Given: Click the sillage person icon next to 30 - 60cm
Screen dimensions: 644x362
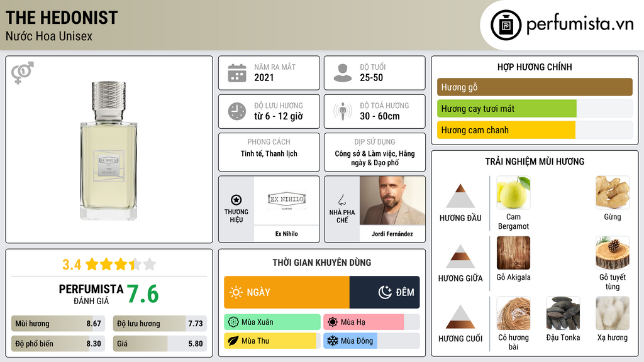Looking at the screenshot, I should (x=343, y=111).
